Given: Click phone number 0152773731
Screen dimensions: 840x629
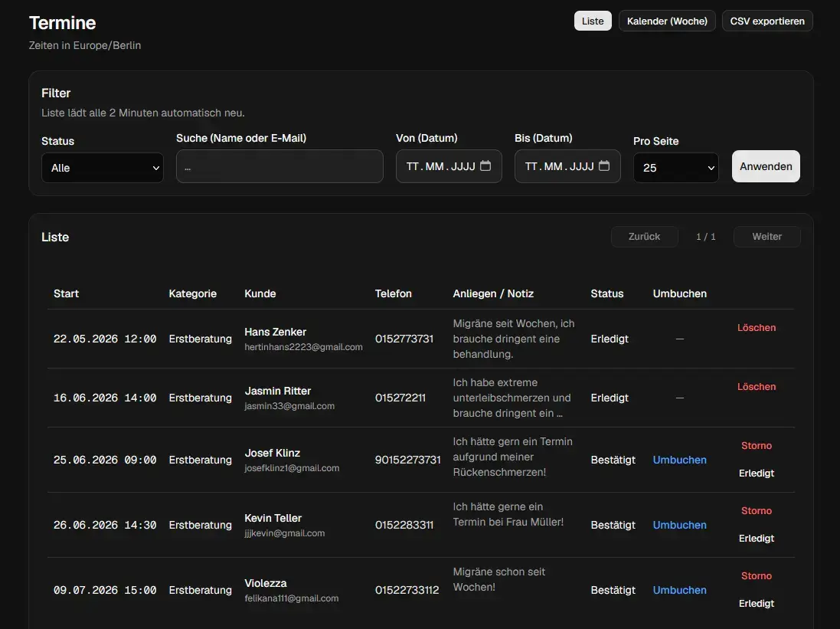Looking at the screenshot, I should pos(404,339).
